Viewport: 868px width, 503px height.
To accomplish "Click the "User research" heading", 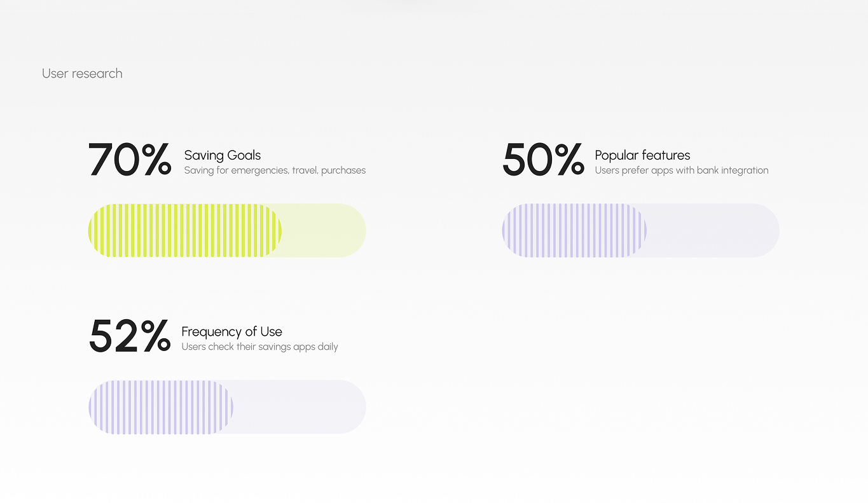I will (x=82, y=74).
